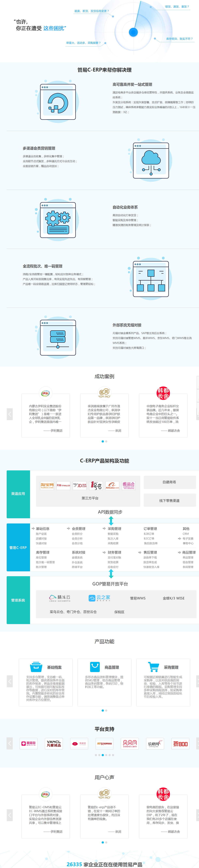Click the 批次唯一码管理 item under 库存管理

pyautogui.click(x=45, y=562)
